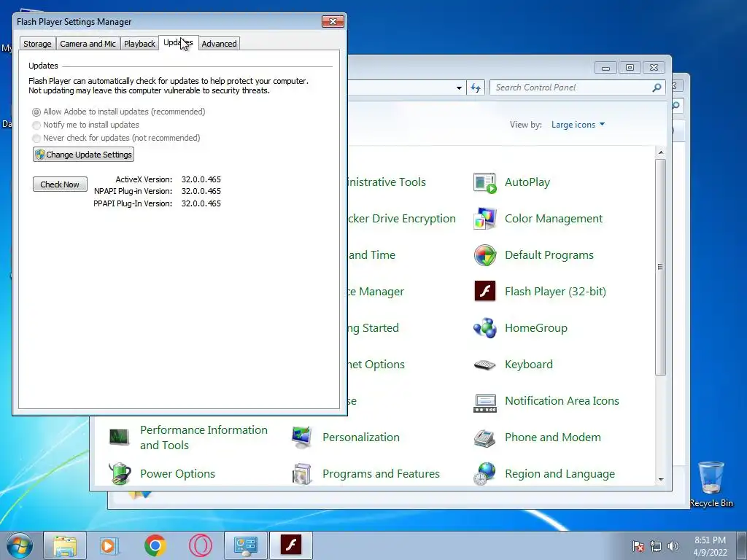Screen dimensions: 747x560
Task: Launch Opera browser from the taskbar
Action: click(201, 545)
